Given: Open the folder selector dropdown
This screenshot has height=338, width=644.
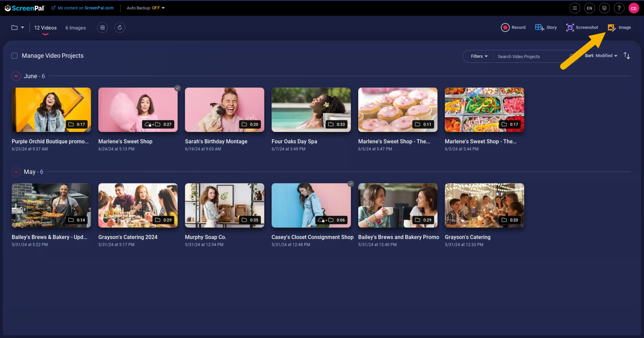Looking at the screenshot, I should click(18, 27).
